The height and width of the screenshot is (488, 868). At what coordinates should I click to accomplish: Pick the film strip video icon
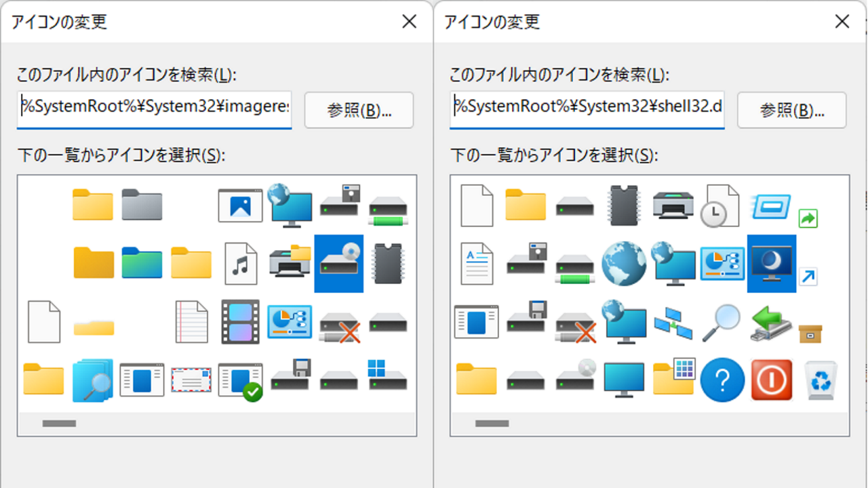[241, 321]
